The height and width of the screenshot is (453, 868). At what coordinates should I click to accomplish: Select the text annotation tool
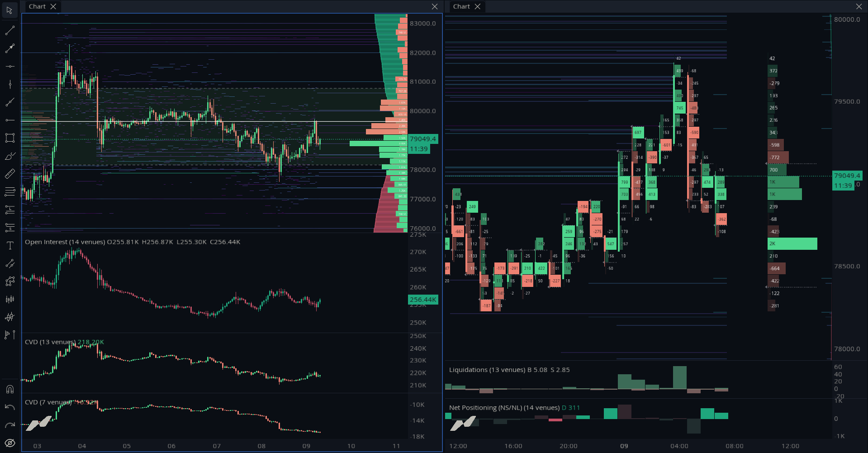tap(9, 246)
